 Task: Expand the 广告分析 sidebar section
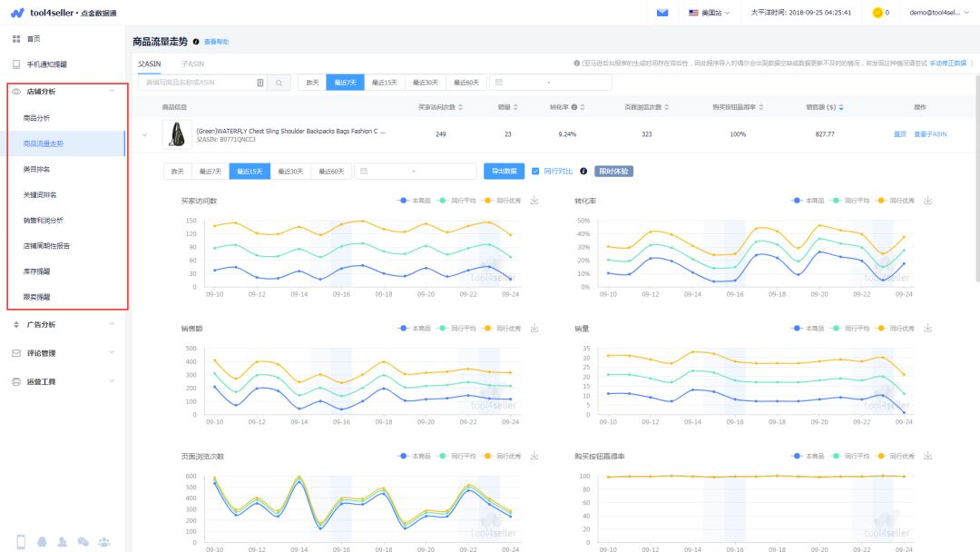[64, 324]
